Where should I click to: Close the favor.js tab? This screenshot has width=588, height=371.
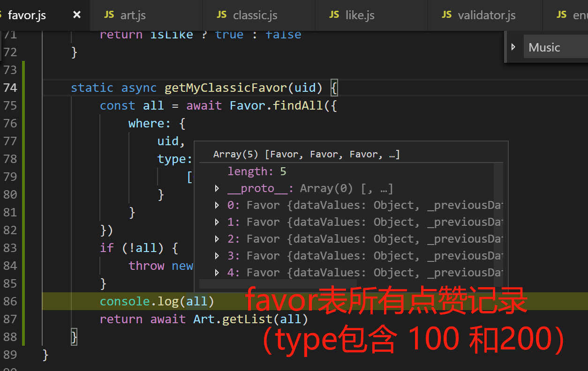coord(76,15)
